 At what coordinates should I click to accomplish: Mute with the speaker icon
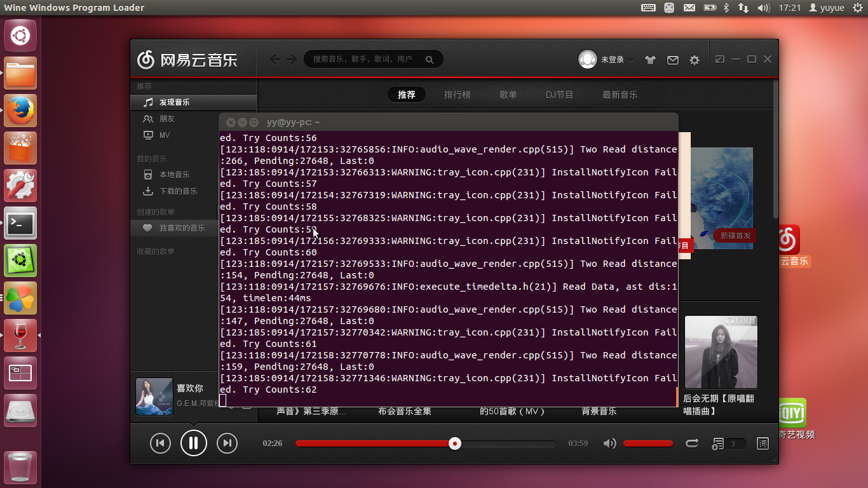click(x=609, y=444)
